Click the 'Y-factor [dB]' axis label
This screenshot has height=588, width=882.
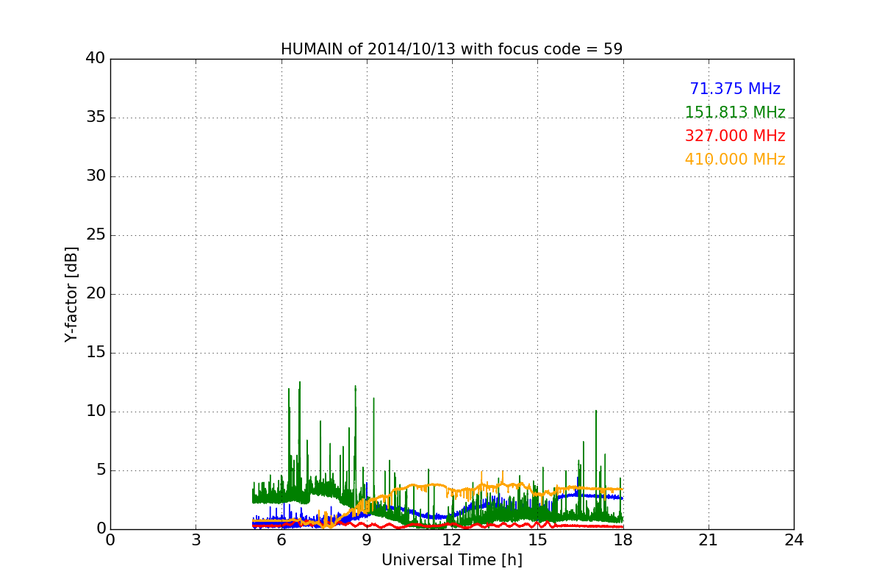tap(71, 294)
